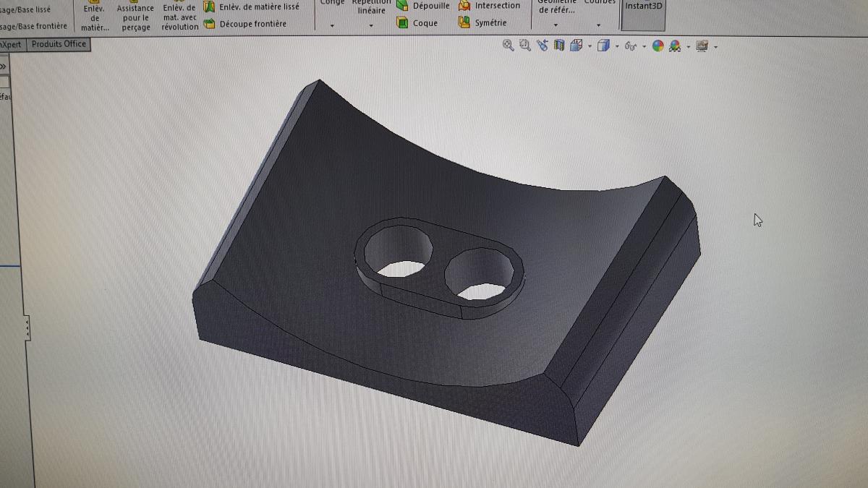Click the hide/show items glasses icon
Screen dimensions: 868x488
tap(630, 46)
